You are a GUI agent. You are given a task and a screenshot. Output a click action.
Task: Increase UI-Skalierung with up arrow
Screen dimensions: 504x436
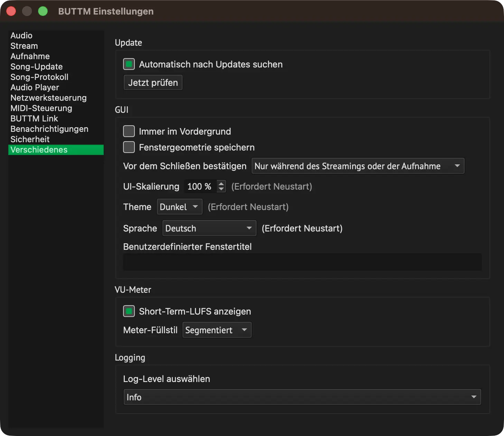221,183
